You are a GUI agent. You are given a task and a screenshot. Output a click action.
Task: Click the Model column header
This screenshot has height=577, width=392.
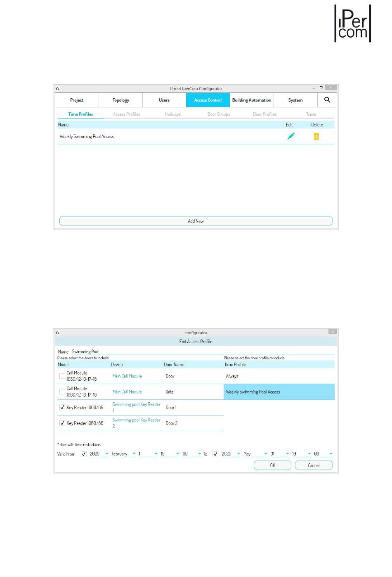(x=63, y=365)
